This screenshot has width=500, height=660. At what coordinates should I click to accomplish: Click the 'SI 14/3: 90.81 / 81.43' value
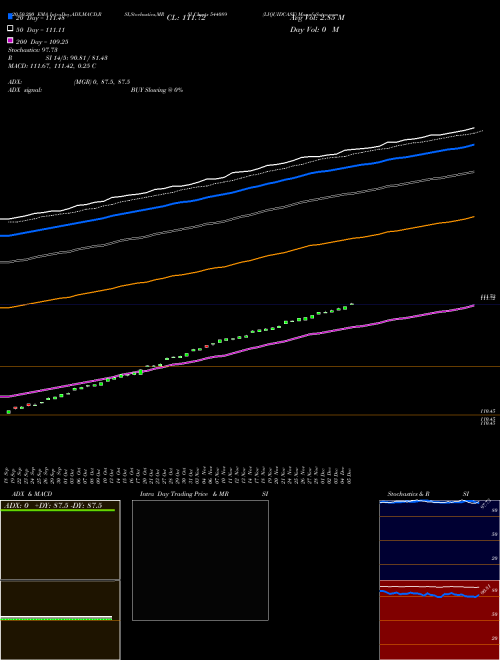(x=76, y=58)
